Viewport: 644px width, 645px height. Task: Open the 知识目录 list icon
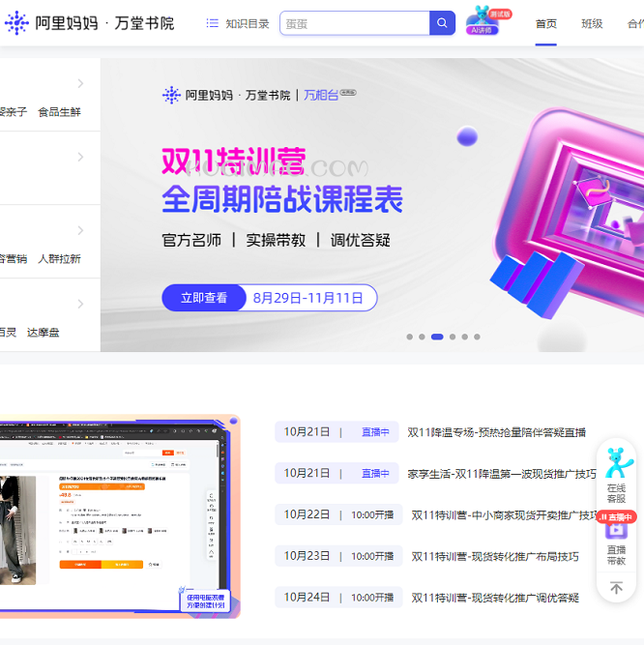(x=212, y=23)
